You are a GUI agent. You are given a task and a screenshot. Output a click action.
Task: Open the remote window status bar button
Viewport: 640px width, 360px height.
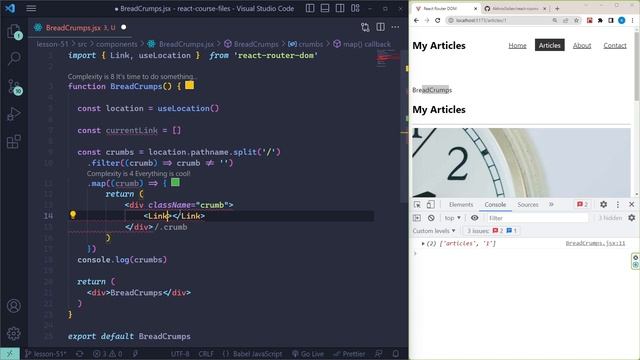pos(9,353)
